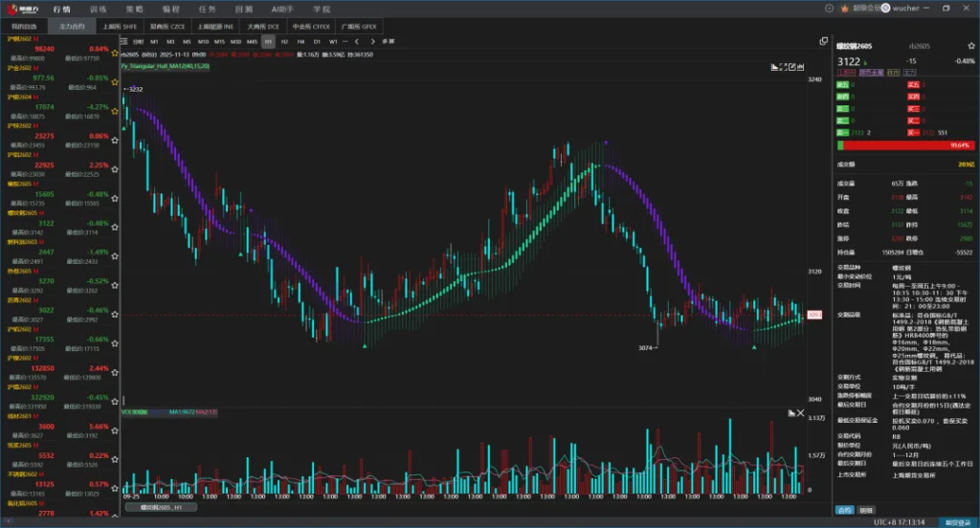Click the next arrow in timeframe bar

point(373,42)
